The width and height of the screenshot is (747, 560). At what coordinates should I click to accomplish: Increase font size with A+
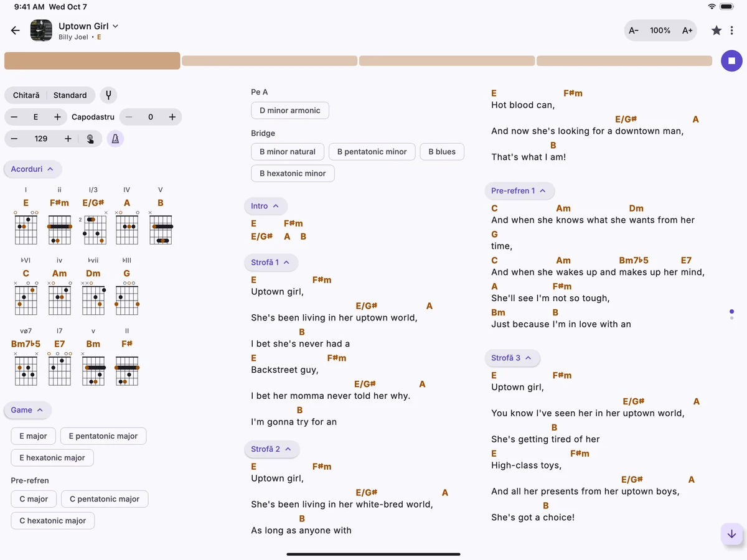click(x=687, y=30)
